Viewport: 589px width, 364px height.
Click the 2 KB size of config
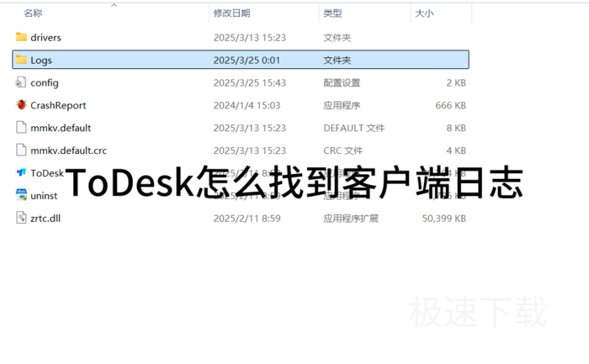456,82
